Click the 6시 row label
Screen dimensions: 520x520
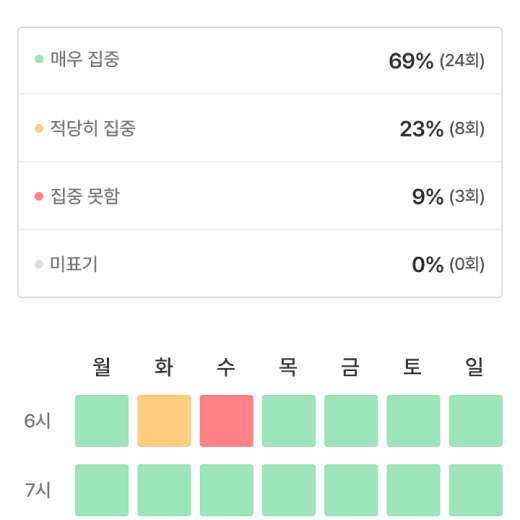[x=37, y=421]
